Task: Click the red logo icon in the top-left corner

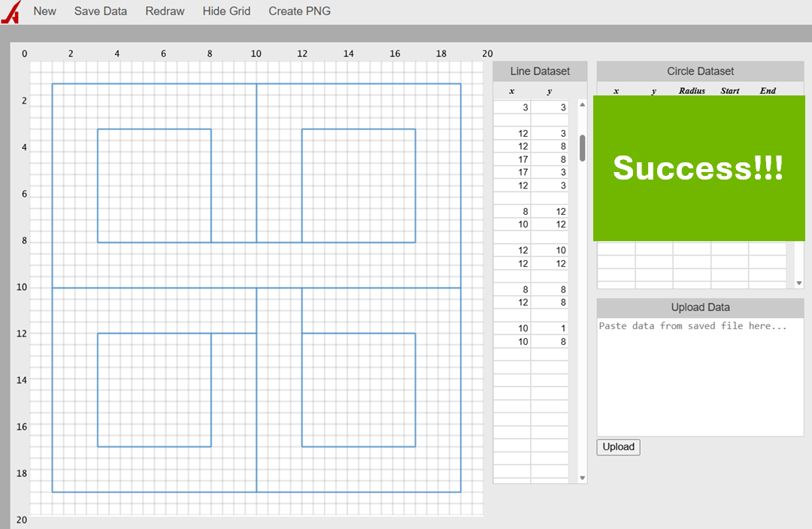Action: (10, 11)
